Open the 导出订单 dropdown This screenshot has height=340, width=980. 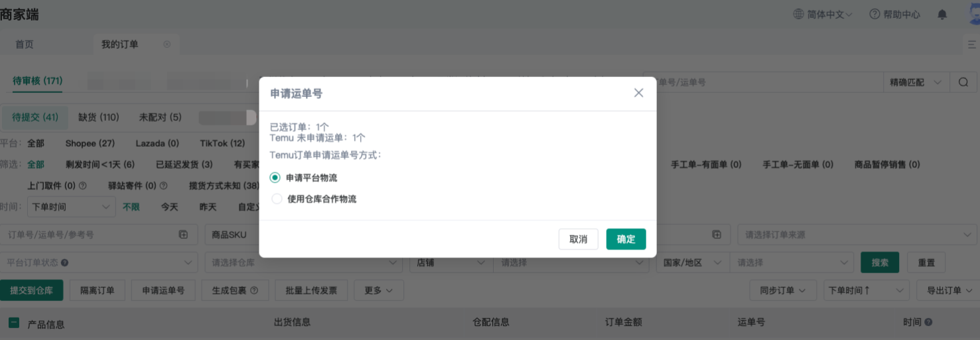click(947, 290)
